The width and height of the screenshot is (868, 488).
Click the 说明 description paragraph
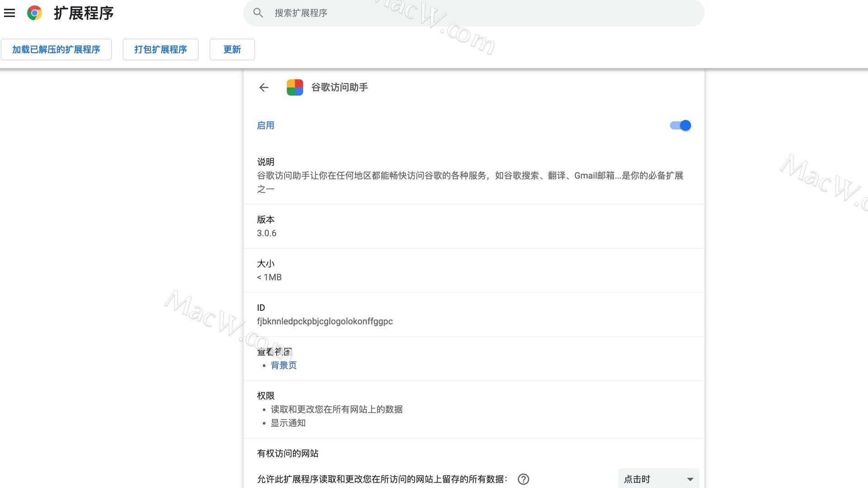[x=470, y=182]
